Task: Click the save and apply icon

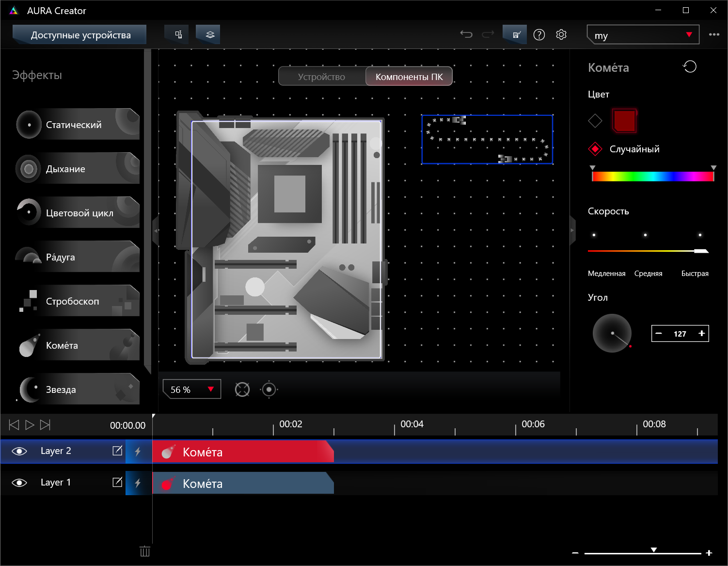Action: 515,34
